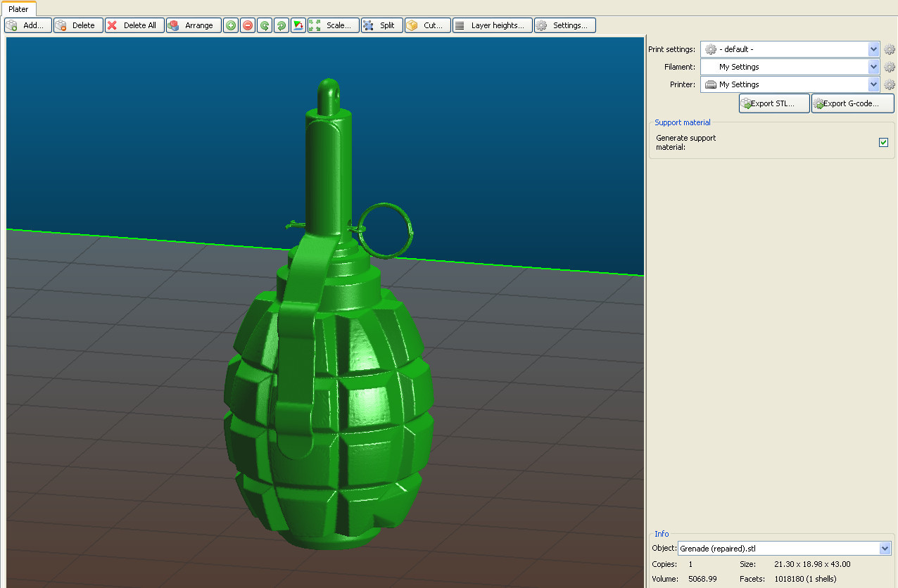This screenshot has height=588, width=898.
Task: Click the rotate-around-axis icon before Scale
Action: point(298,25)
